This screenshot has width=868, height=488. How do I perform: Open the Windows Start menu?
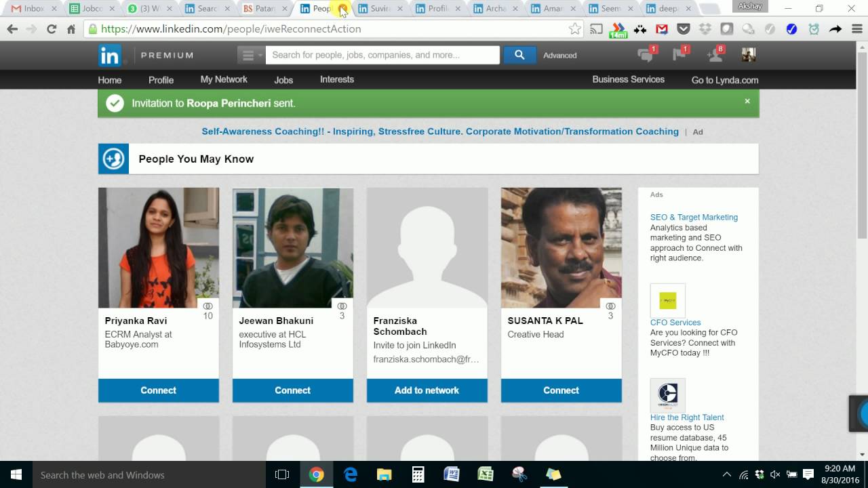click(x=16, y=474)
